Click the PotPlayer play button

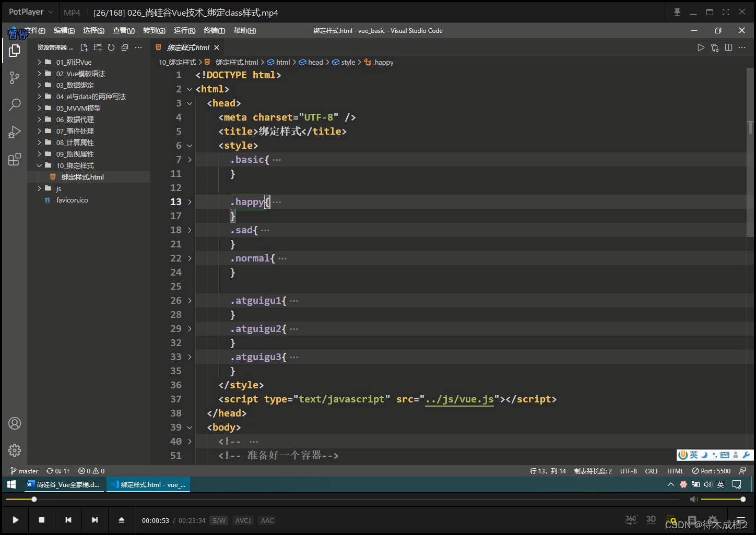coord(16,520)
